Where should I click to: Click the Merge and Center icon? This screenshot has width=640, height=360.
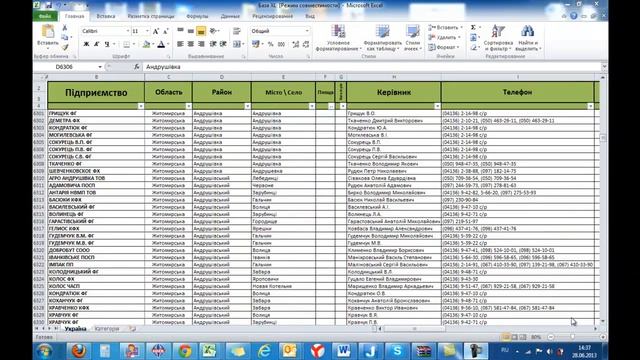coord(237,44)
